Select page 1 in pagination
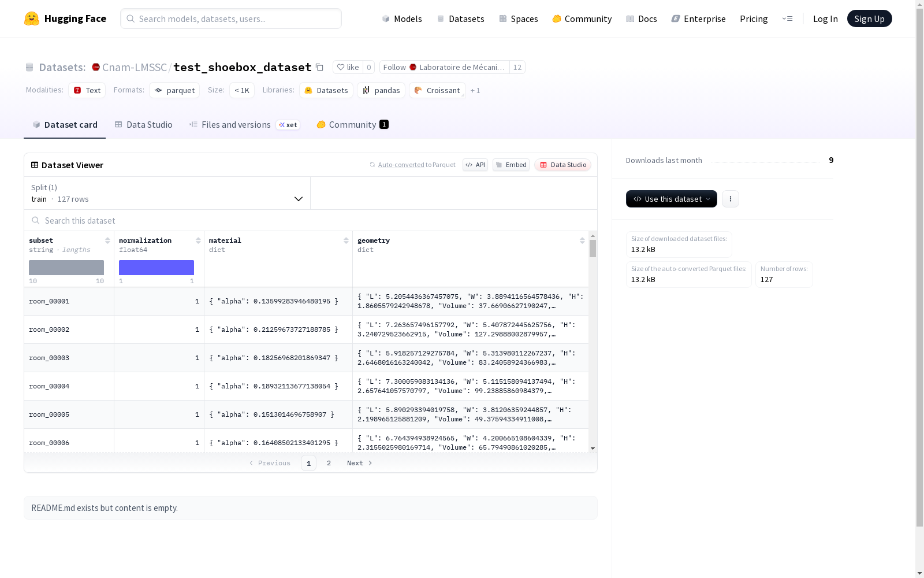The width and height of the screenshot is (924, 578). point(308,463)
